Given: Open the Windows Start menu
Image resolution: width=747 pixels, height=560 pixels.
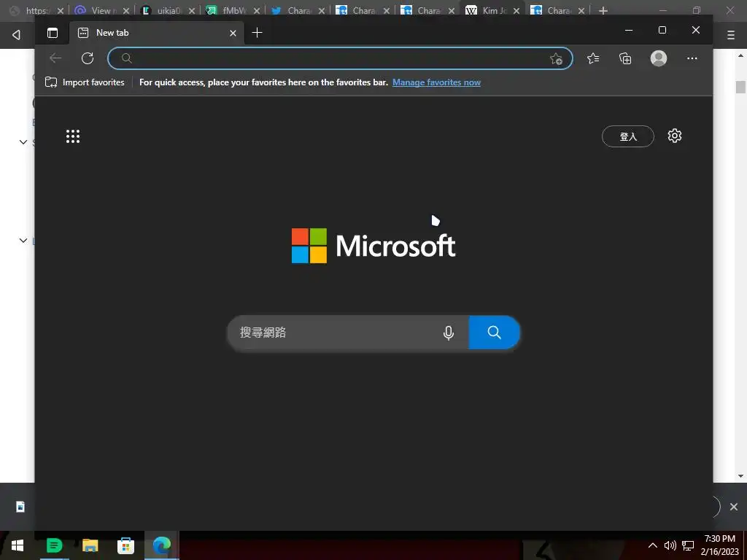Looking at the screenshot, I should (x=18, y=545).
